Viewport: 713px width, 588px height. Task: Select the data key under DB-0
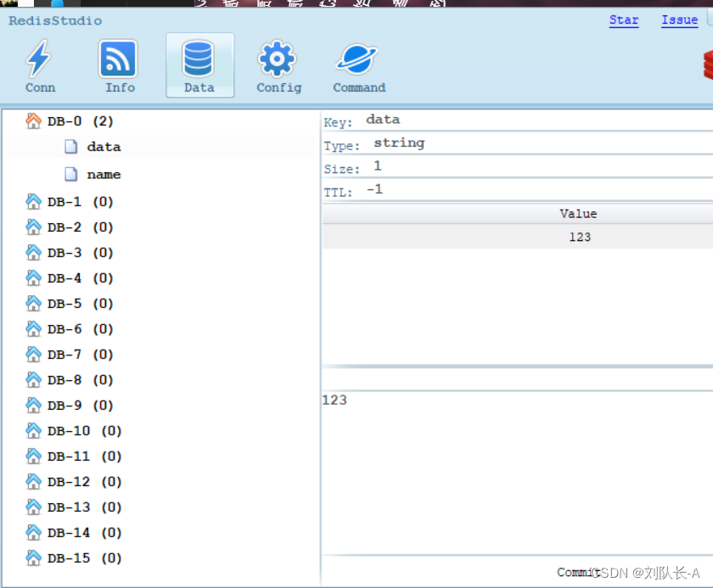tap(104, 146)
